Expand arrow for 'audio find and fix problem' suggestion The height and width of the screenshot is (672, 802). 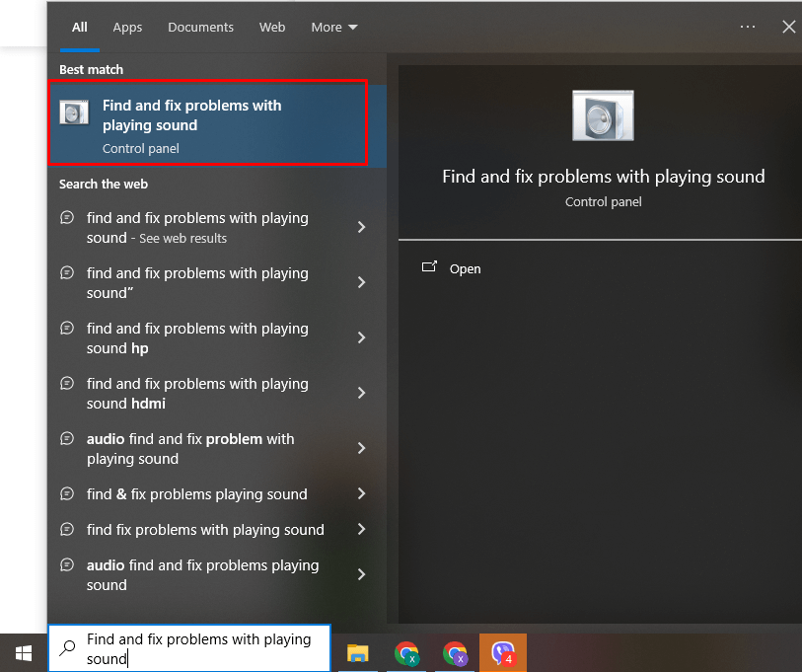click(362, 448)
